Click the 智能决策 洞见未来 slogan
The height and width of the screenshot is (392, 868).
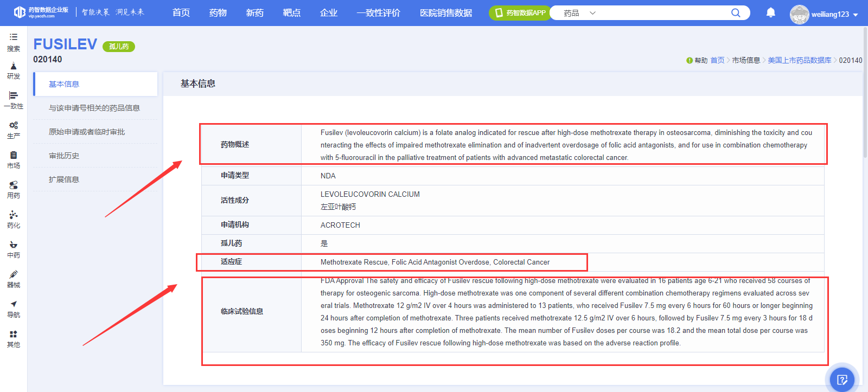[x=113, y=12]
